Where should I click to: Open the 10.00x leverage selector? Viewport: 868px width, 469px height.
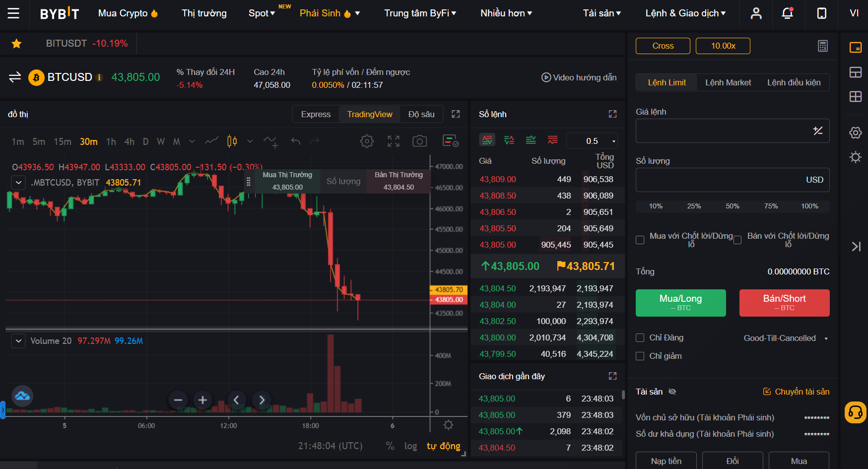pos(723,46)
